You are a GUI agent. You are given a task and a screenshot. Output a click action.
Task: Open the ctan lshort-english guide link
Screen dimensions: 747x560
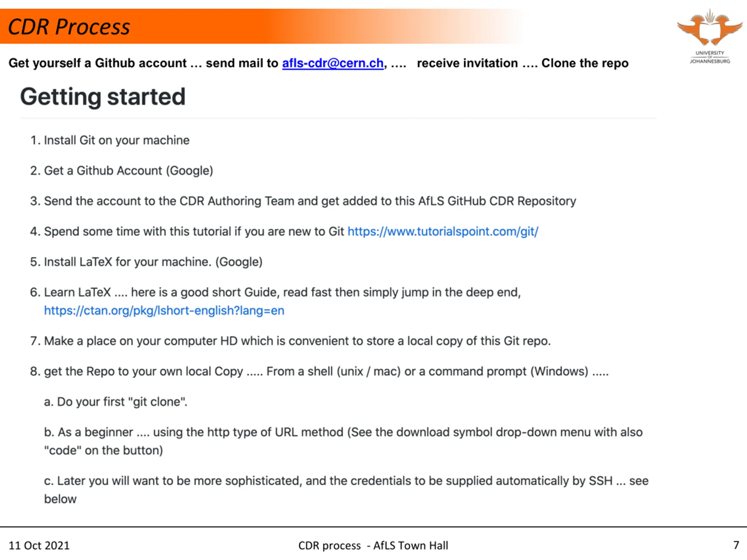tap(164, 311)
